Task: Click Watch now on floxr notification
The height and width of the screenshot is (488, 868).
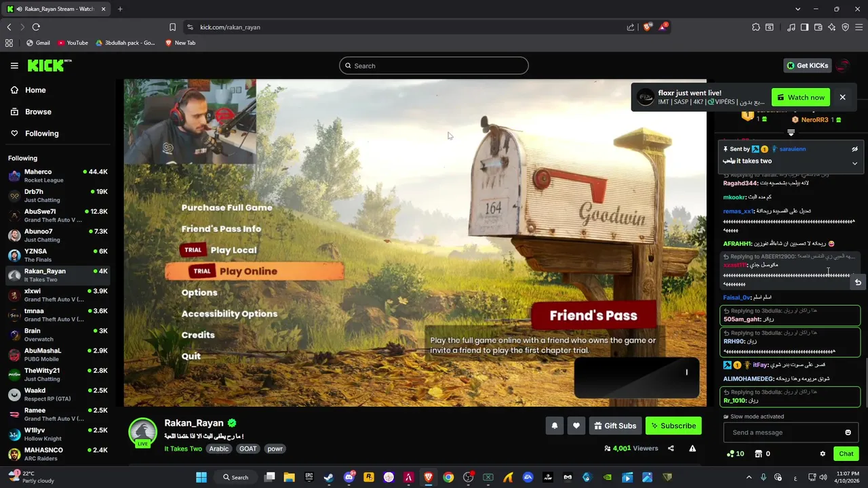Action: 800,98
